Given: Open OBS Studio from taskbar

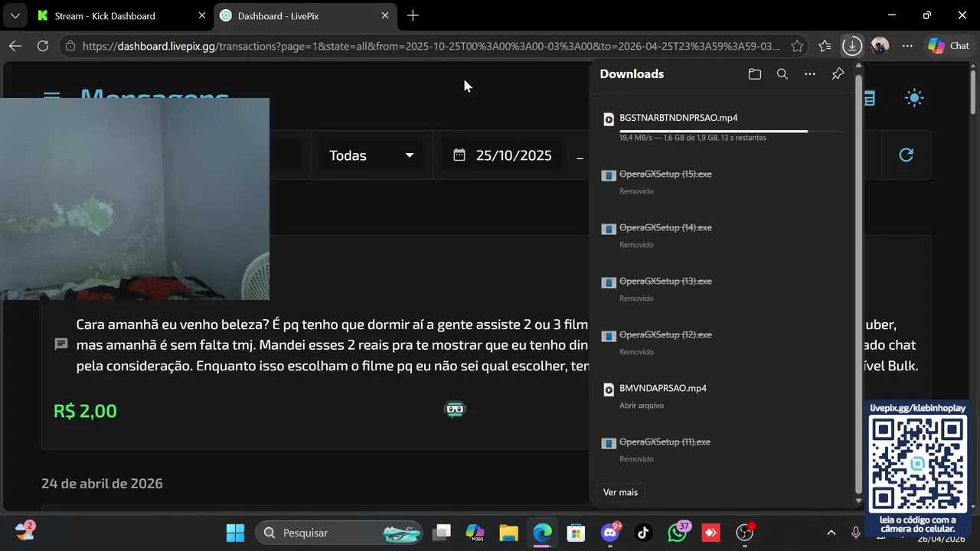Looking at the screenshot, I should click(x=745, y=533).
